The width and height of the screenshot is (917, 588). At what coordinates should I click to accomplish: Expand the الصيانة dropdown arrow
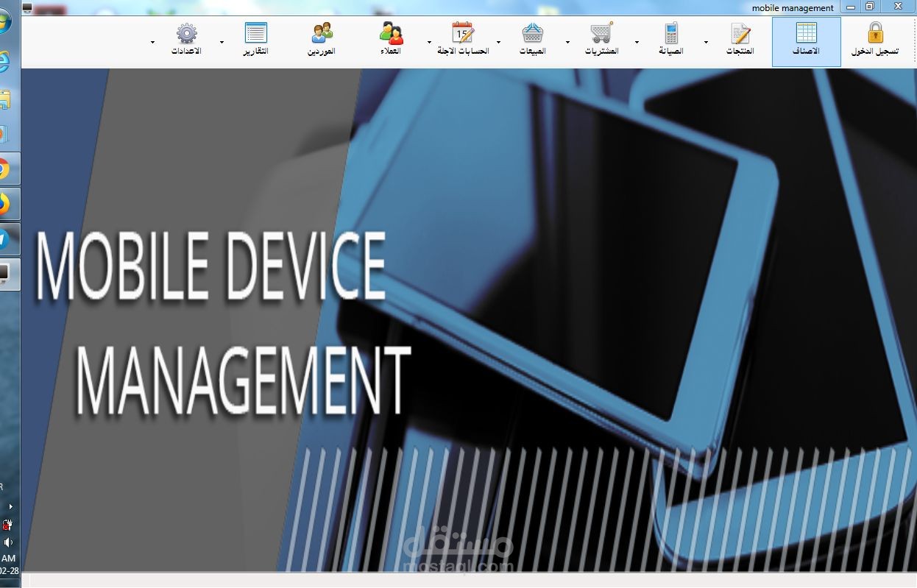coord(637,43)
